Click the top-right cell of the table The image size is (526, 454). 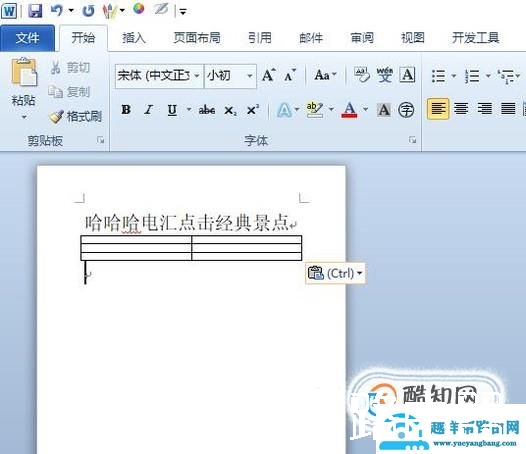point(247,240)
